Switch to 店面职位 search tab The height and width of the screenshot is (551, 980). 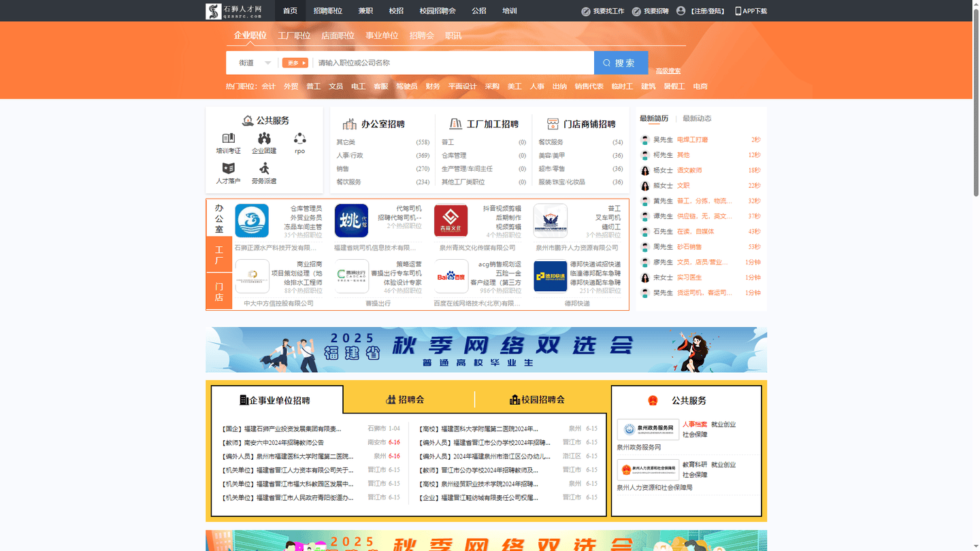[338, 35]
